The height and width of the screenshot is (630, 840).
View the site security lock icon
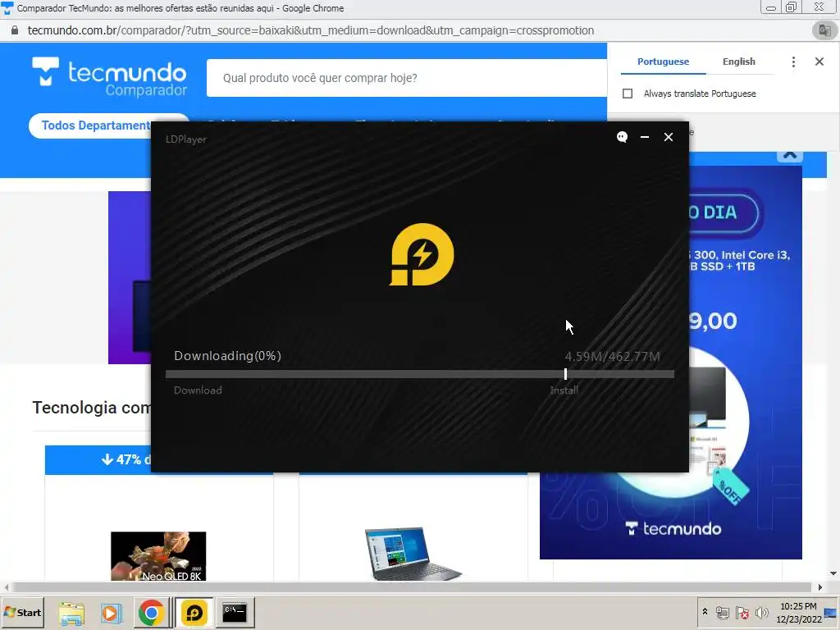15,30
